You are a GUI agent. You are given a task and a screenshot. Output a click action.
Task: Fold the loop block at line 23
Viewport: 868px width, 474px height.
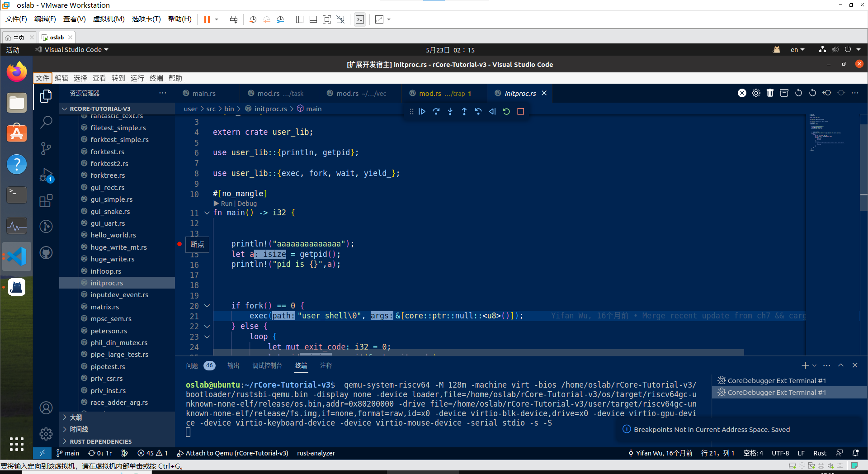point(207,337)
